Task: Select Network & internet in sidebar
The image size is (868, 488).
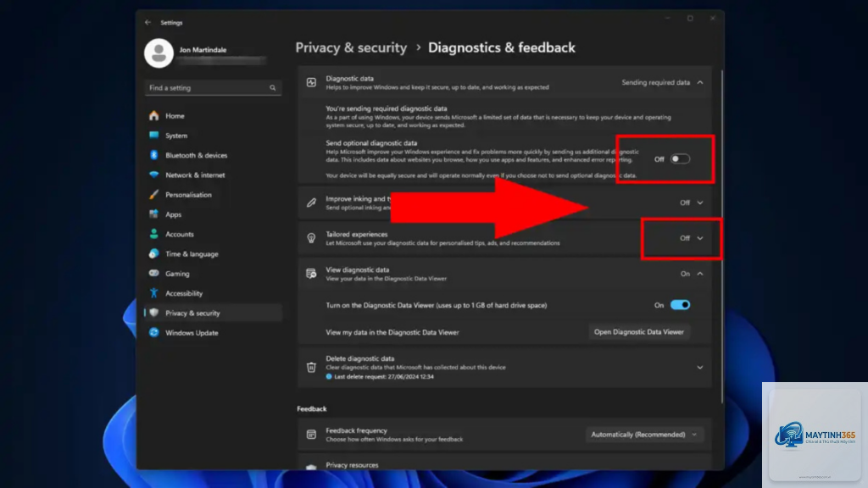Action: tap(213, 175)
